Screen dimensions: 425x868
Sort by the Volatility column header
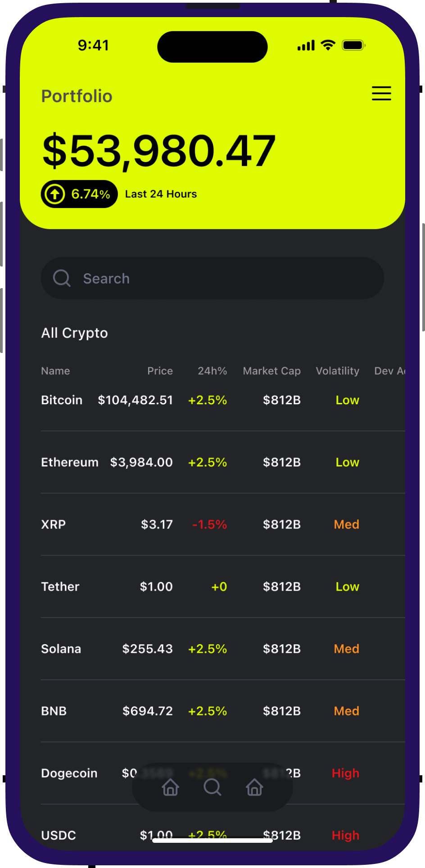tap(337, 371)
